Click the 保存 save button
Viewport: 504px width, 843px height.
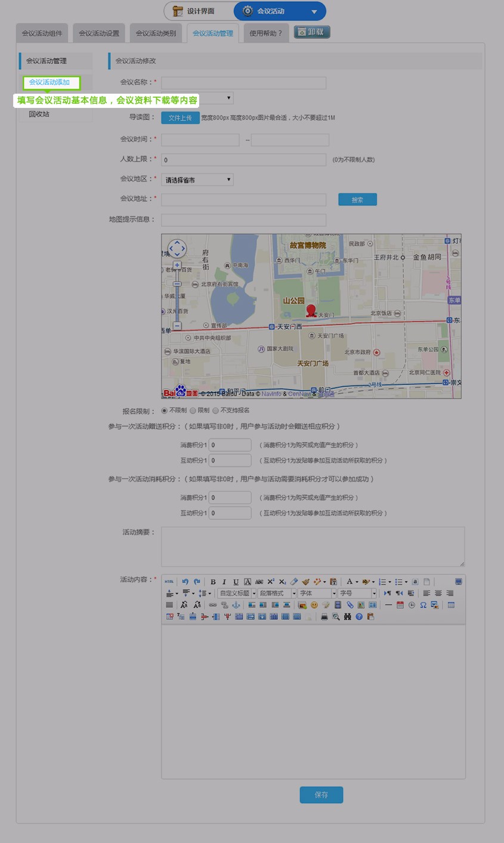[x=321, y=795]
